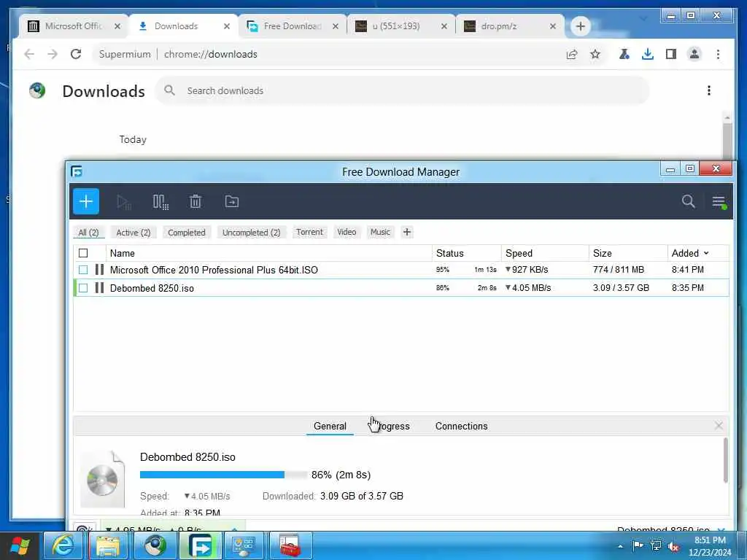Open the browser three-dot menu
This screenshot has width=747, height=560.
click(x=718, y=54)
